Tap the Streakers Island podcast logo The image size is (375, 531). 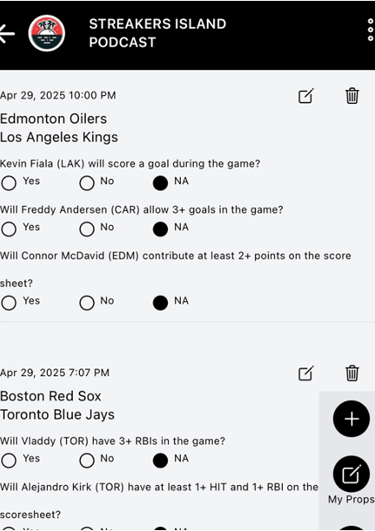[47, 33]
